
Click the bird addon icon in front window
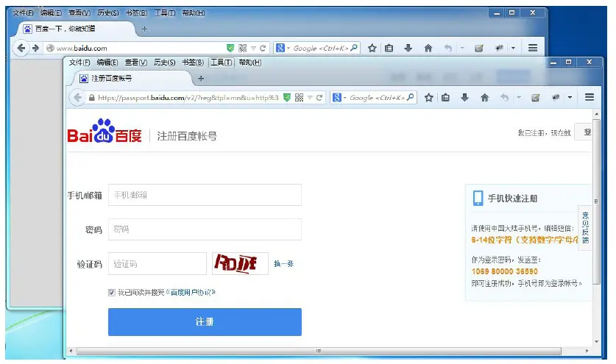tap(556, 97)
